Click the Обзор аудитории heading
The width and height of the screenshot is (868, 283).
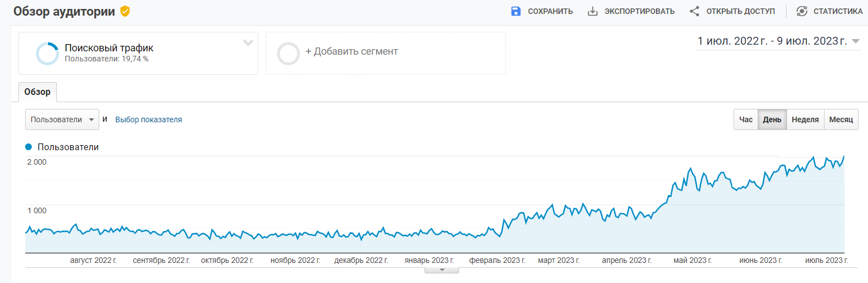pyautogui.click(x=65, y=11)
